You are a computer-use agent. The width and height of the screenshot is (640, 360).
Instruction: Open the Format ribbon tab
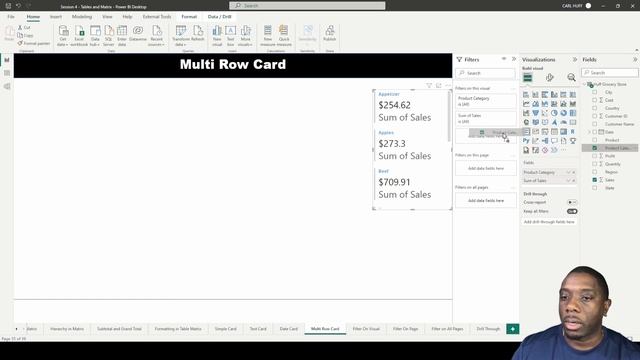click(189, 17)
